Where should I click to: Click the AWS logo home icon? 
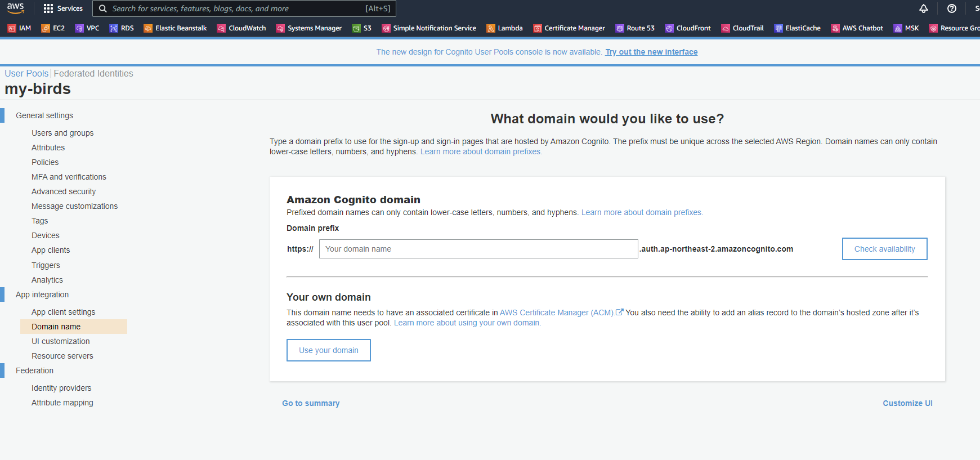click(x=15, y=8)
